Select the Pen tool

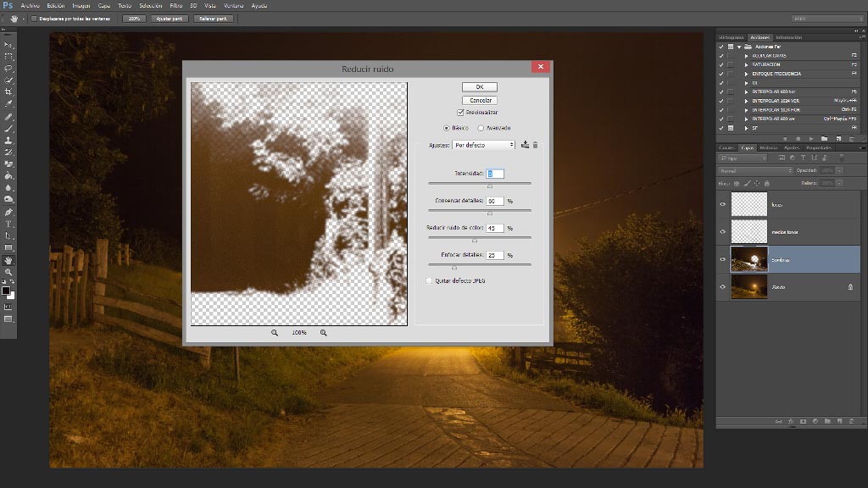(8, 213)
